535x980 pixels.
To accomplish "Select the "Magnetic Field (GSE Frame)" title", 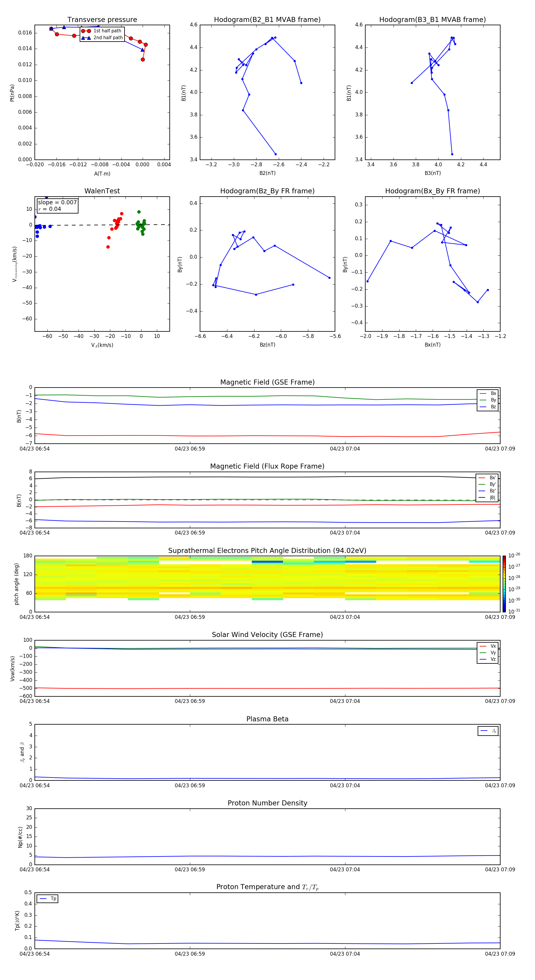I will [267, 382].
